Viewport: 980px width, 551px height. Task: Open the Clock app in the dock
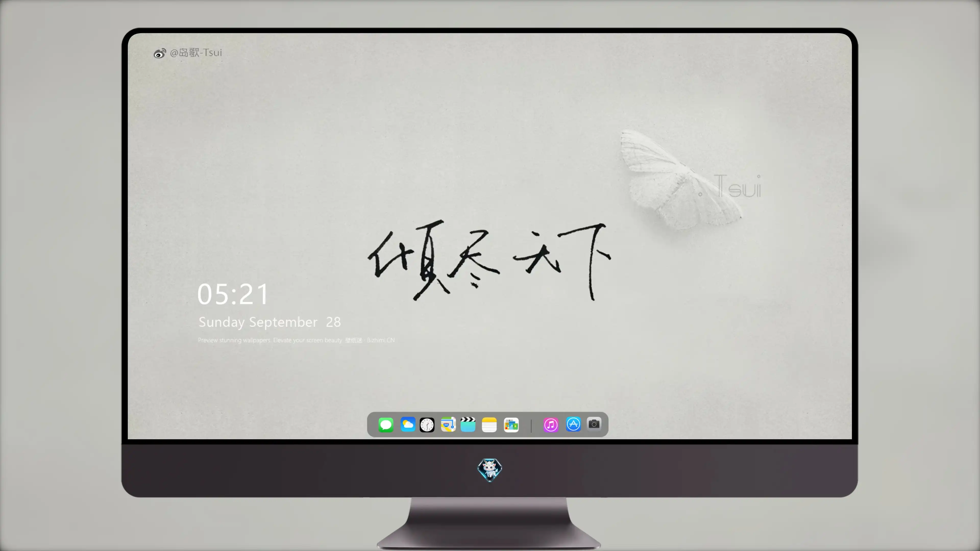[427, 425]
